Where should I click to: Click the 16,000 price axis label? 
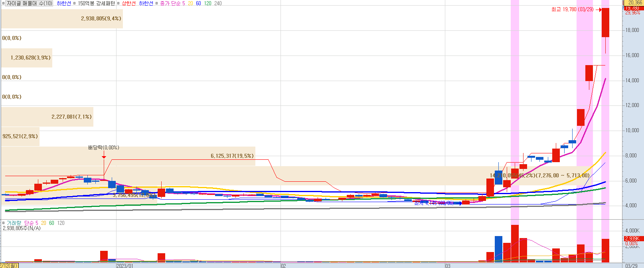(x=632, y=55)
